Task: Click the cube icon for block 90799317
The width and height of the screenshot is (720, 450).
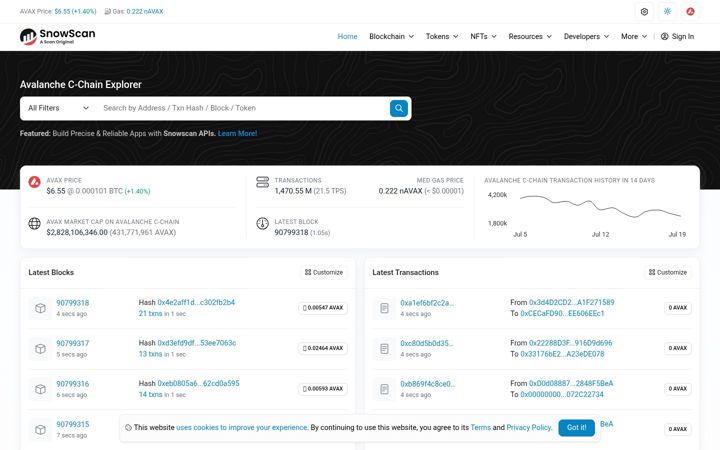Action: pyautogui.click(x=40, y=349)
